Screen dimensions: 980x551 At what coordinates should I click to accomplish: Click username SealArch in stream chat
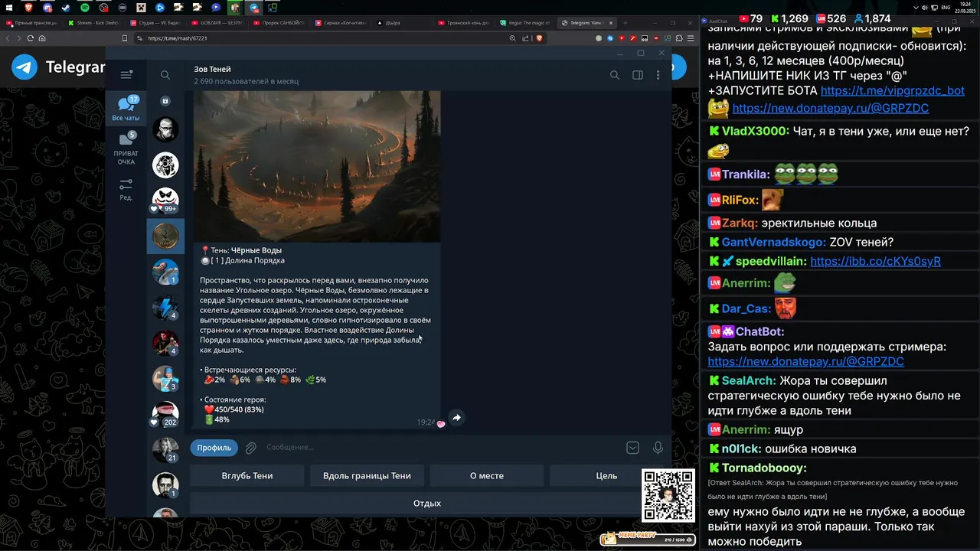[x=749, y=381]
